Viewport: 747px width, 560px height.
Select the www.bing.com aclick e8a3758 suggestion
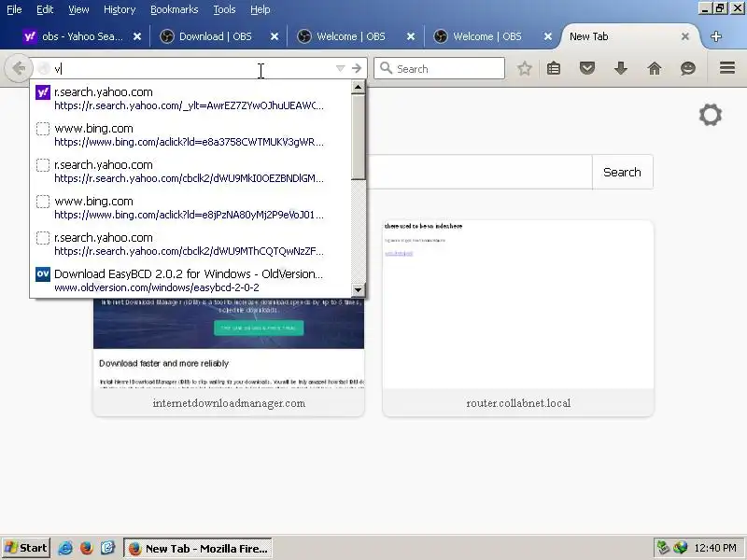190,134
